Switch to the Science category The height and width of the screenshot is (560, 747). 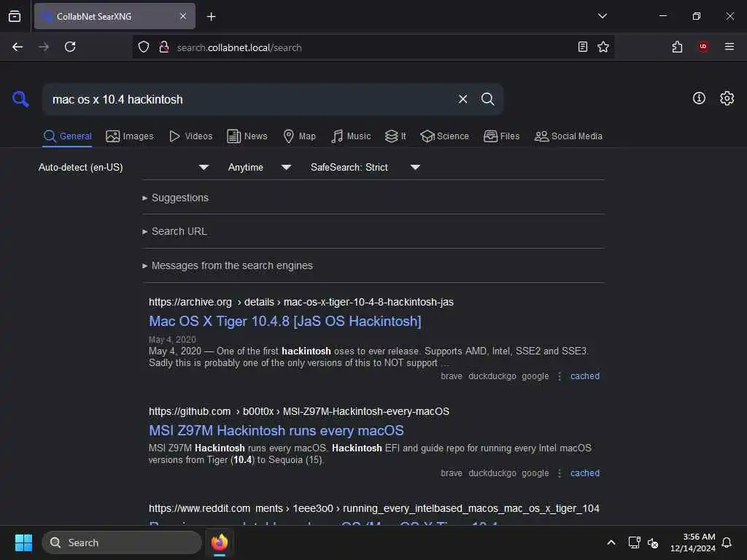[444, 136]
